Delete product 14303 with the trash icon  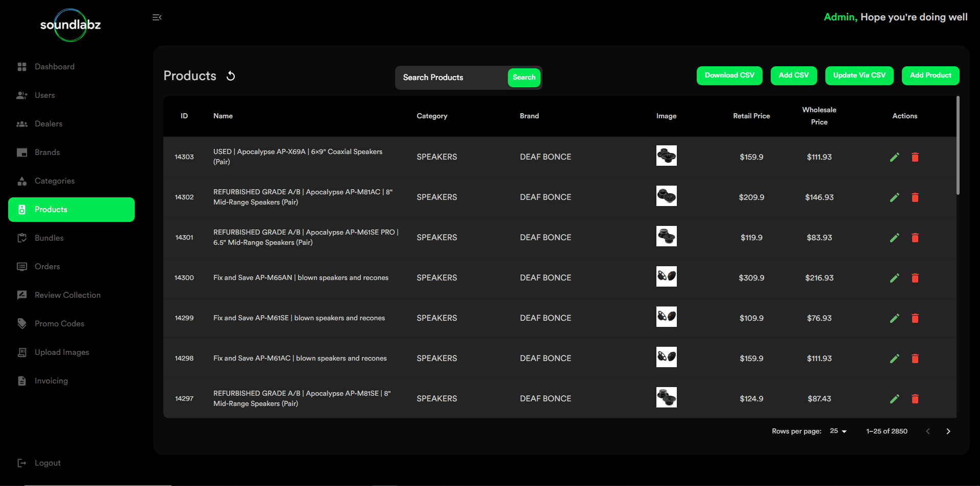click(x=915, y=157)
